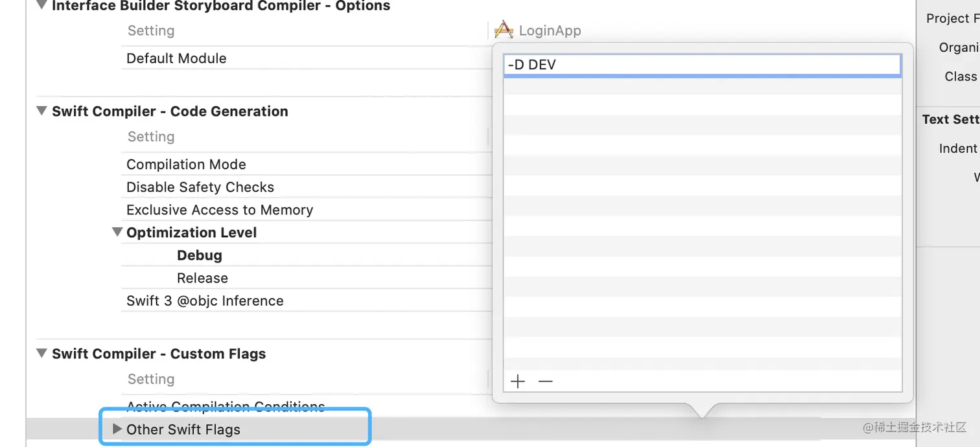980x447 pixels.
Task: Select the Compilation Mode setting
Action: pos(186,165)
